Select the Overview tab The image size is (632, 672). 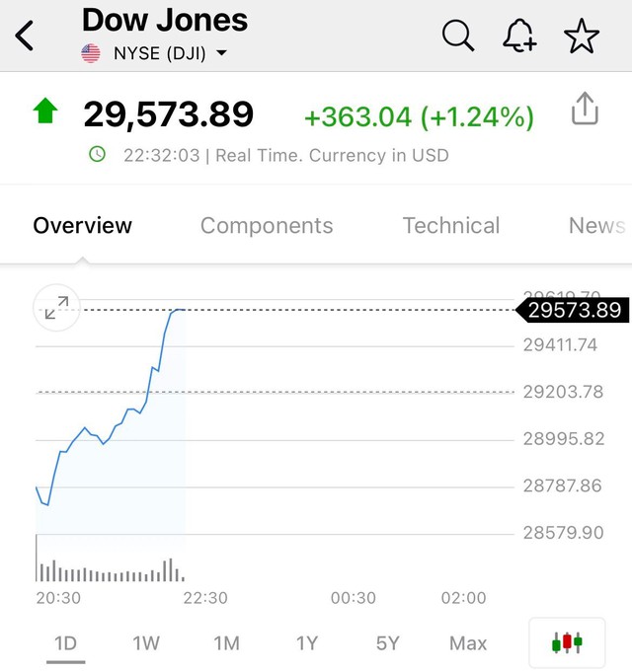click(x=82, y=226)
